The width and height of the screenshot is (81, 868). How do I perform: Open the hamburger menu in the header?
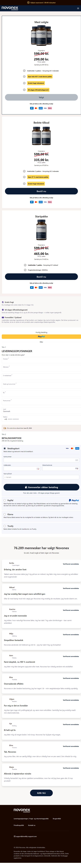(78, 8)
